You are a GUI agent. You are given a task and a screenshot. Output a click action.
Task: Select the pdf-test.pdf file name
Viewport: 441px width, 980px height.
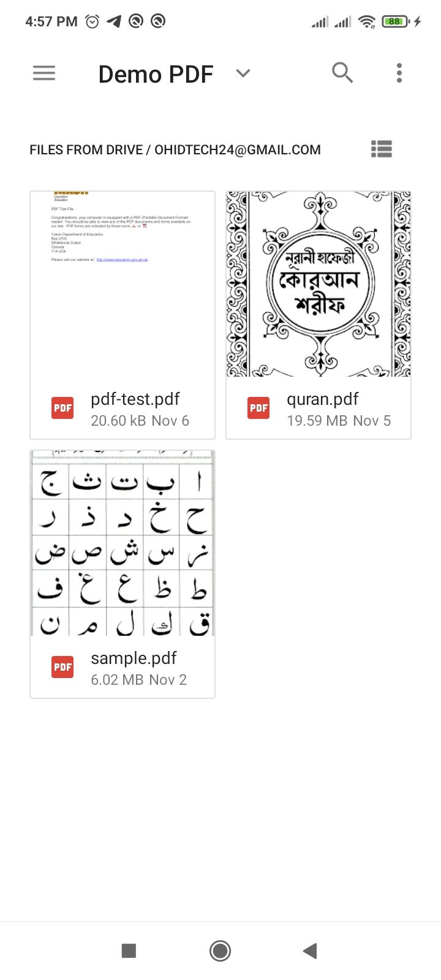coord(135,399)
